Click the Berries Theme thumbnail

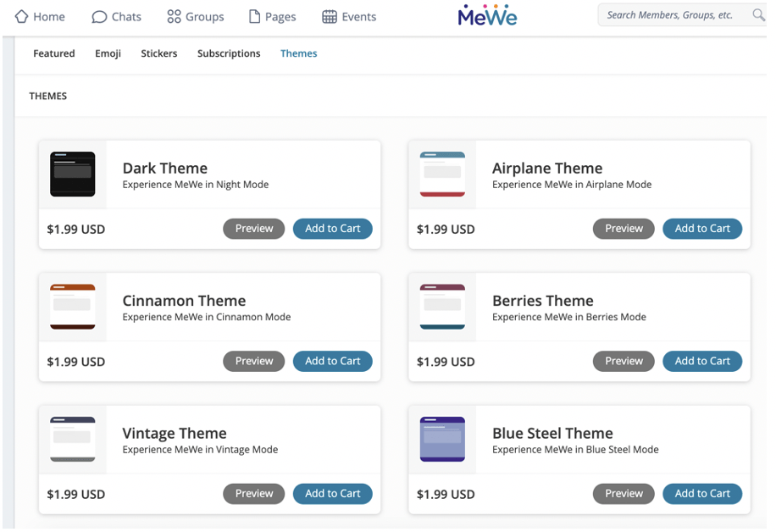click(x=442, y=307)
